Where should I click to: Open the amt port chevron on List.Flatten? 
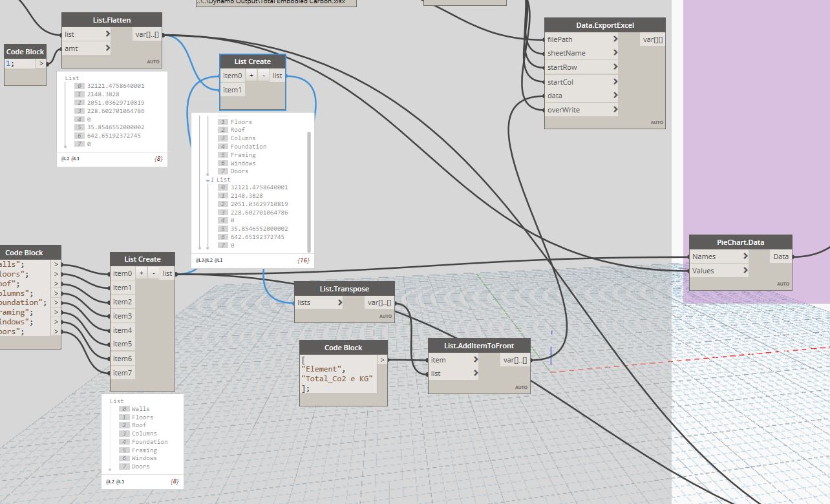coord(107,48)
